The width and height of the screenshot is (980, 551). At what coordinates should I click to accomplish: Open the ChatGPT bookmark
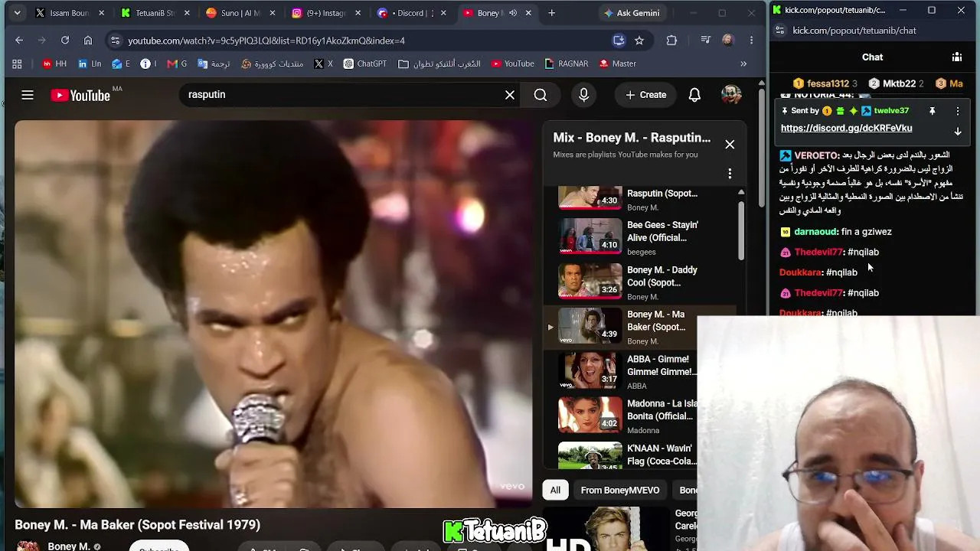365,64
